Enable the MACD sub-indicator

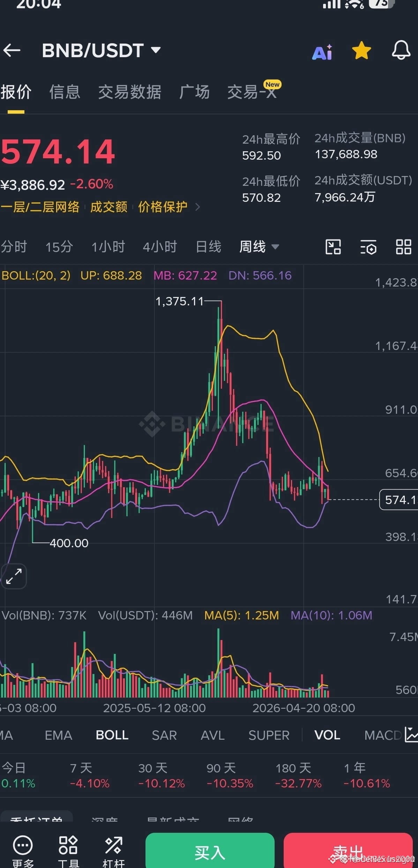click(x=383, y=735)
